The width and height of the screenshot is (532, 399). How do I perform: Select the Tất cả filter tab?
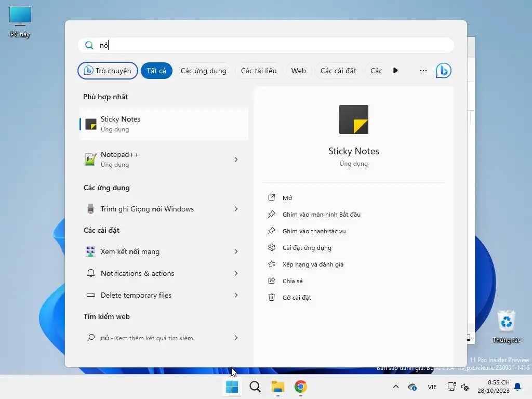tap(156, 71)
